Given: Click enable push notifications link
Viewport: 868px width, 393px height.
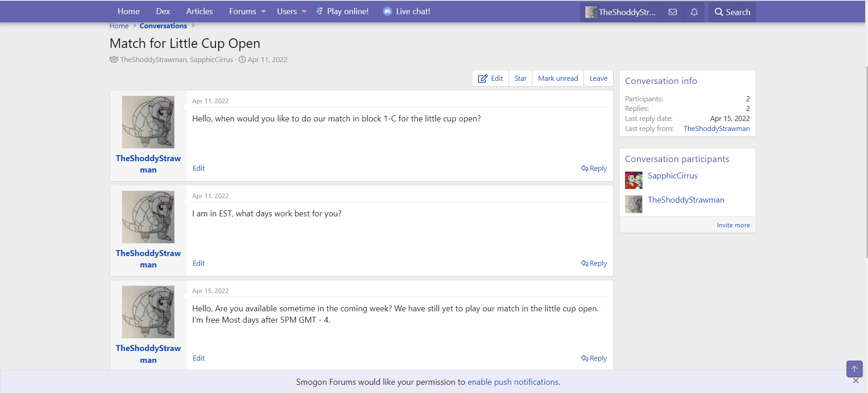Looking at the screenshot, I should 512,382.
